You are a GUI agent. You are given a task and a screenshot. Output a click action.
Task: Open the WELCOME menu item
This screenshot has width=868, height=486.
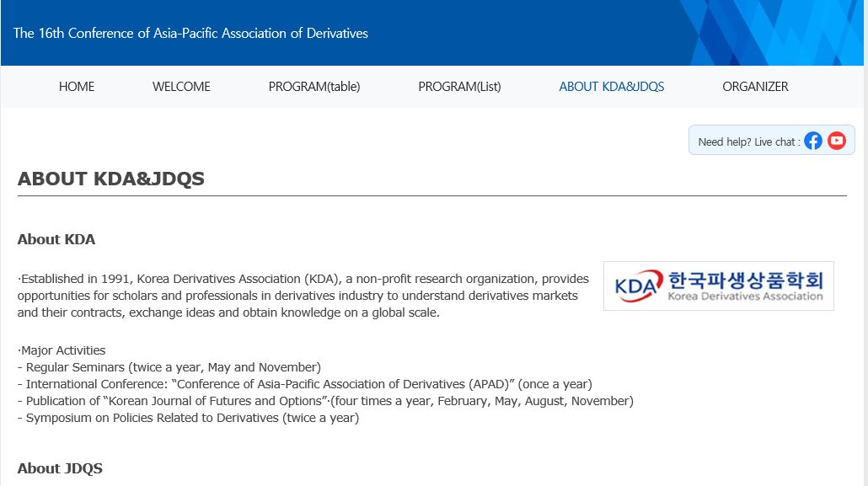coord(181,87)
